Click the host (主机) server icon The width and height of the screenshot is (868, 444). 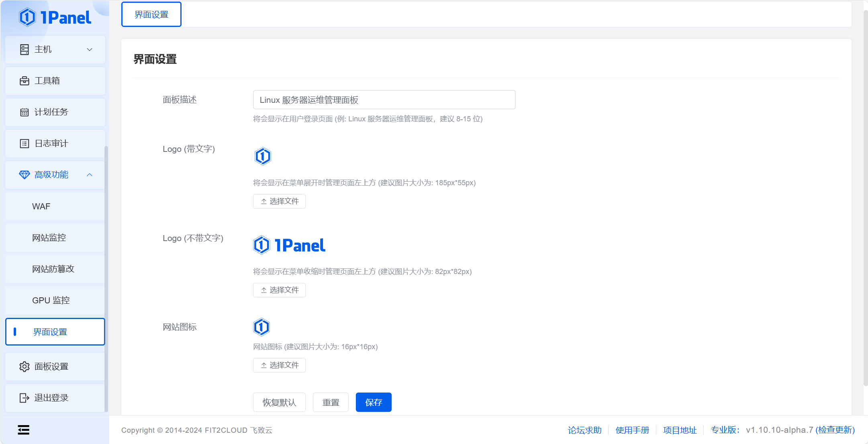(x=24, y=49)
